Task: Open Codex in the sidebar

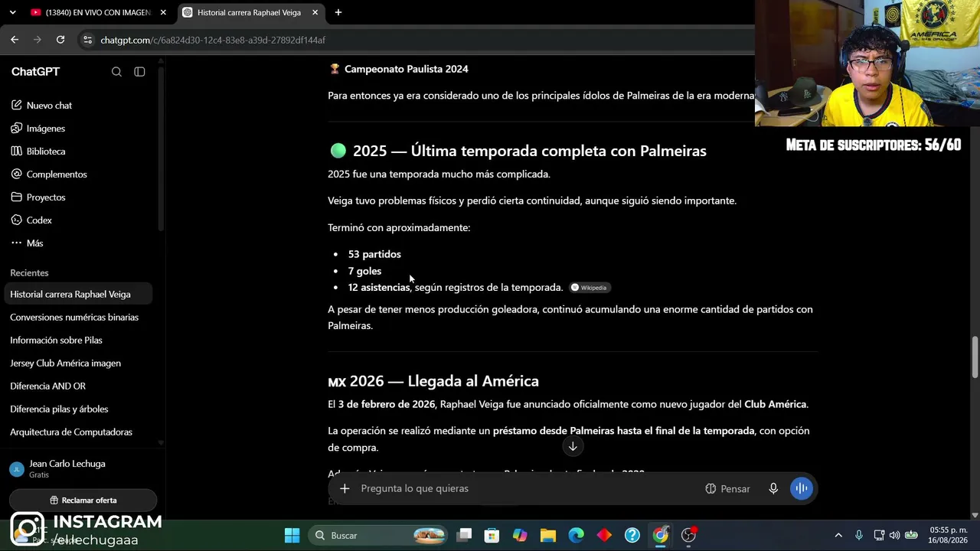Action: [x=39, y=220]
